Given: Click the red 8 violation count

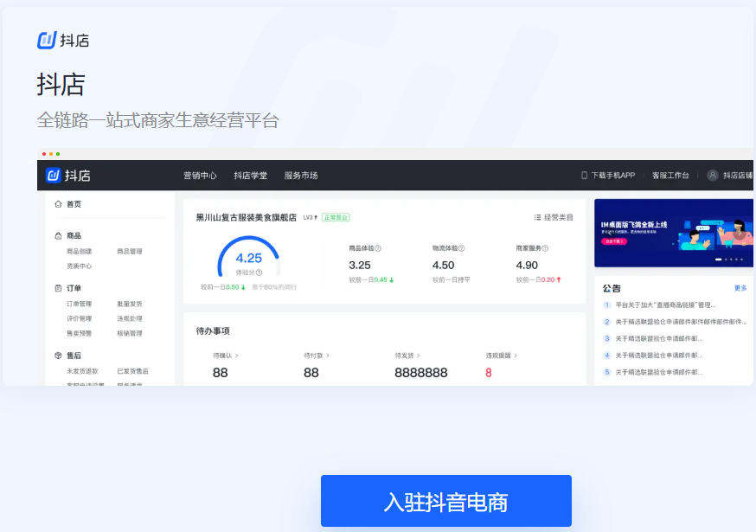Looking at the screenshot, I should coord(489,372).
